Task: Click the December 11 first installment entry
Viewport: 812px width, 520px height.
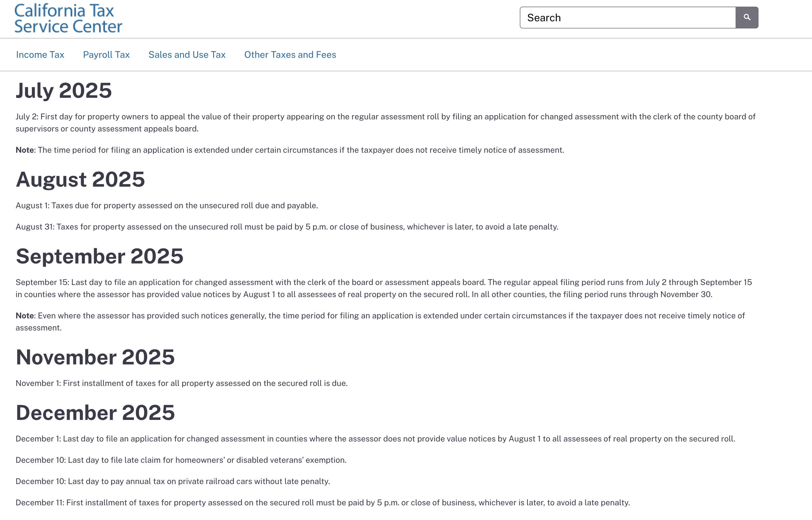Action: [x=322, y=503]
